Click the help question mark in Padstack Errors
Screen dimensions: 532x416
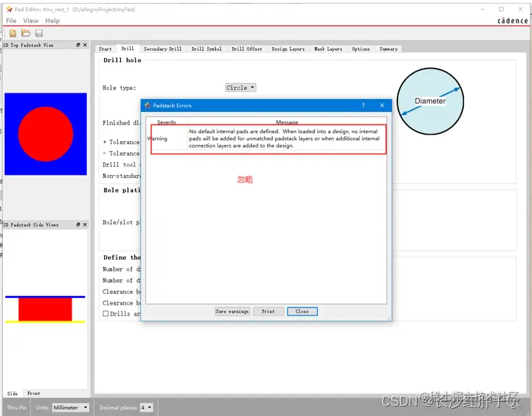(363, 106)
